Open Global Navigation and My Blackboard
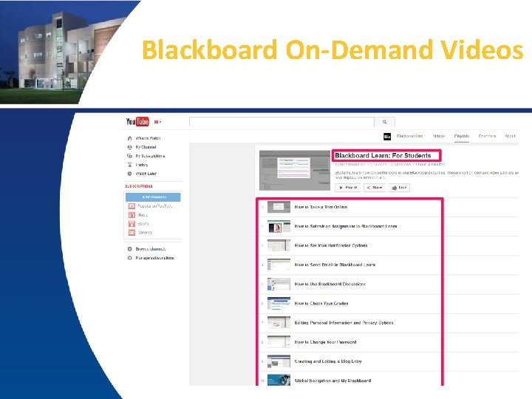This screenshot has height=399, width=532. tap(332, 381)
